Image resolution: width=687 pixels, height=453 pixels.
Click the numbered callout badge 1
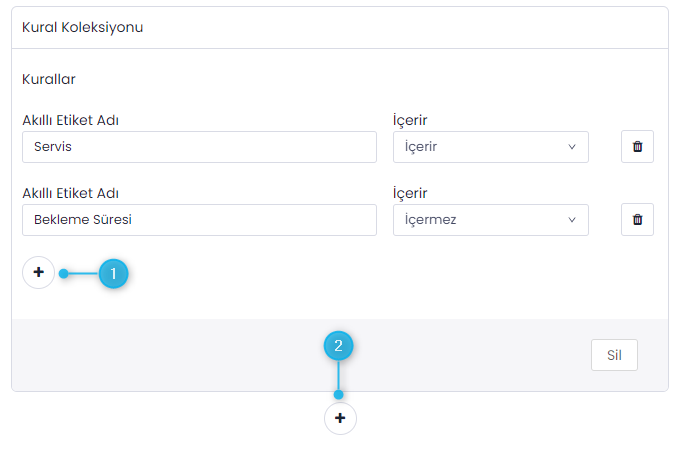coord(113,272)
